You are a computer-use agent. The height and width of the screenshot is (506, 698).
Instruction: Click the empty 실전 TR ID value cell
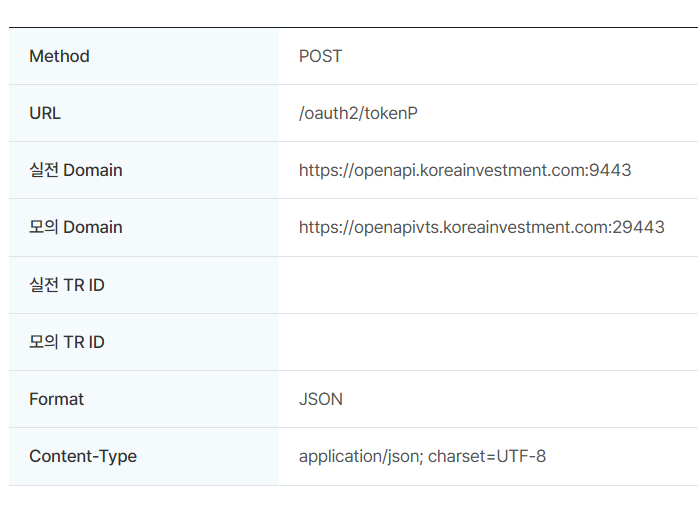click(x=488, y=285)
